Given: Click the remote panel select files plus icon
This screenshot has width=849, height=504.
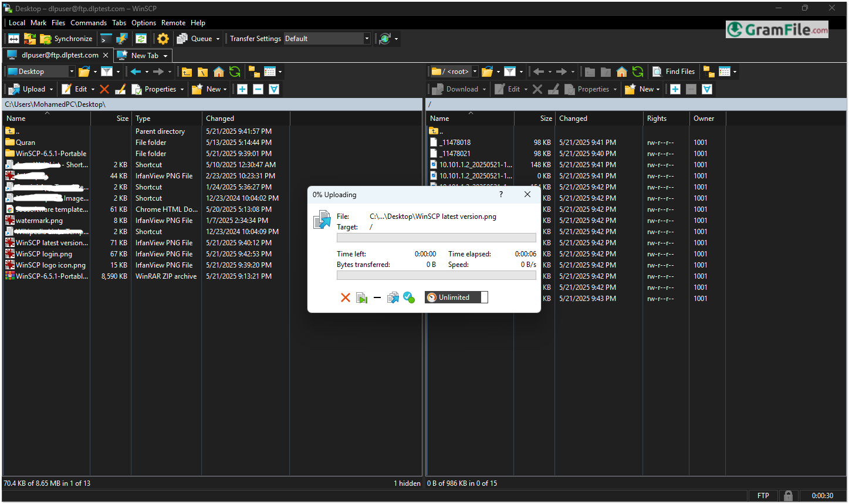Looking at the screenshot, I should (675, 89).
